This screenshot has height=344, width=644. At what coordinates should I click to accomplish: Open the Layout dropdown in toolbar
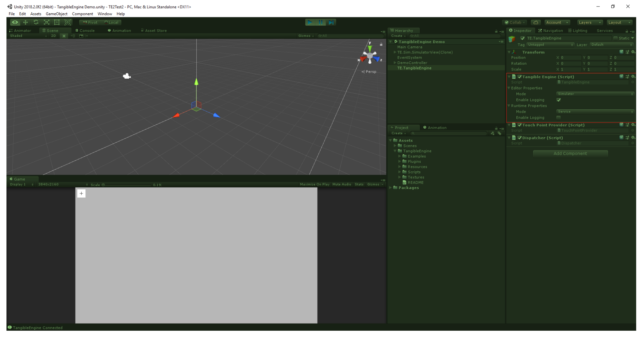619,22
